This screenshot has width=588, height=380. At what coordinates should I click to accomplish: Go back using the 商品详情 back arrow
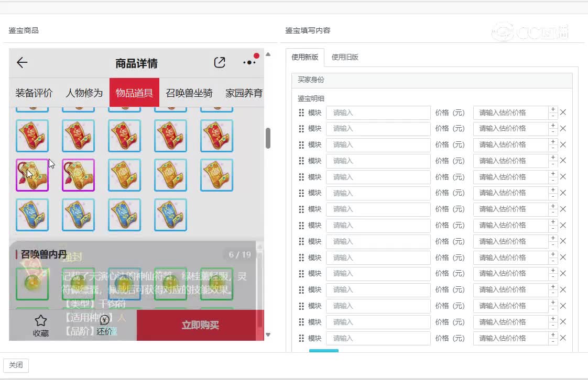click(22, 62)
